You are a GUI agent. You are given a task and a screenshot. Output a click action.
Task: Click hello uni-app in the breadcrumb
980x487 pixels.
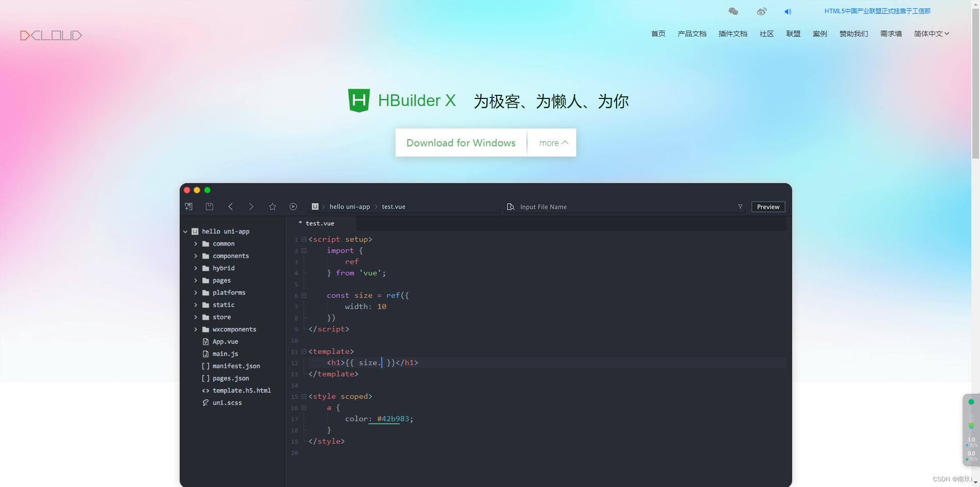coord(350,207)
